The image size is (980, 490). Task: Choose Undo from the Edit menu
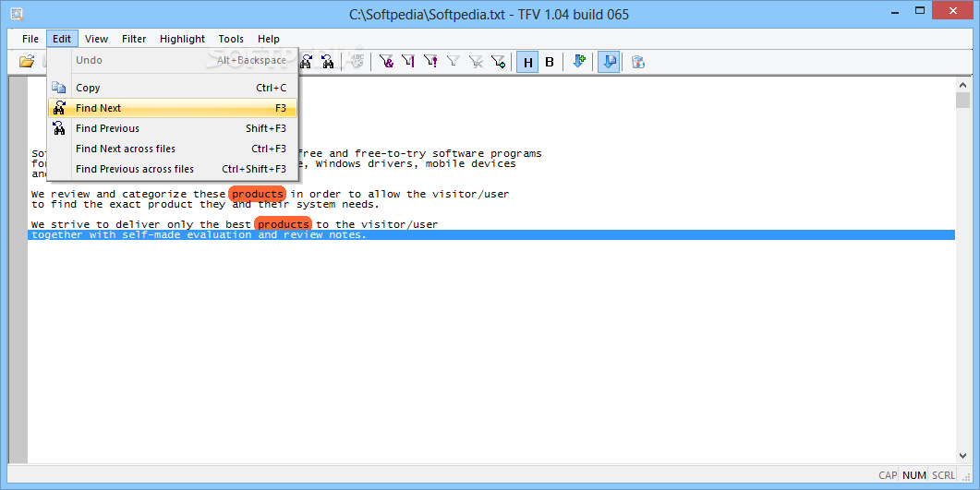point(173,60)
